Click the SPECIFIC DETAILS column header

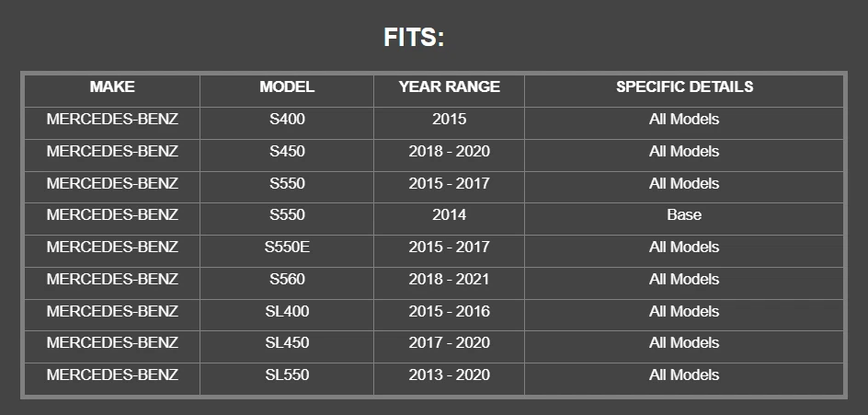click(684, 87)
